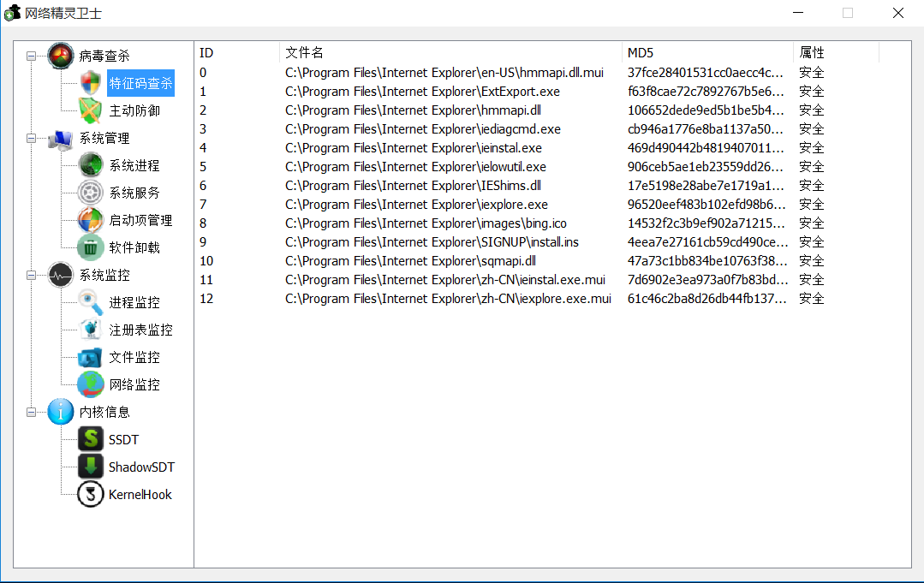Open 系统服务 in the tree
924x583 pixels.
tap(134, 193)
